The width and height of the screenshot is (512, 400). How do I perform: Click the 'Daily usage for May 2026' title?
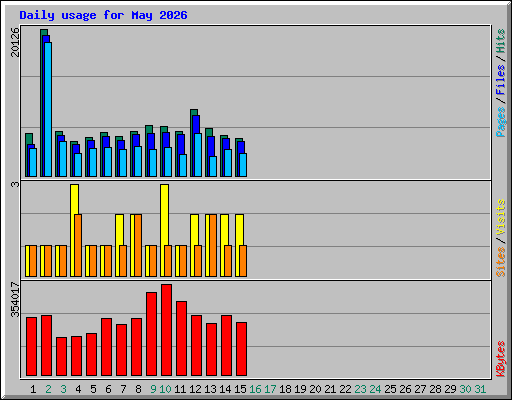[103, 15]
